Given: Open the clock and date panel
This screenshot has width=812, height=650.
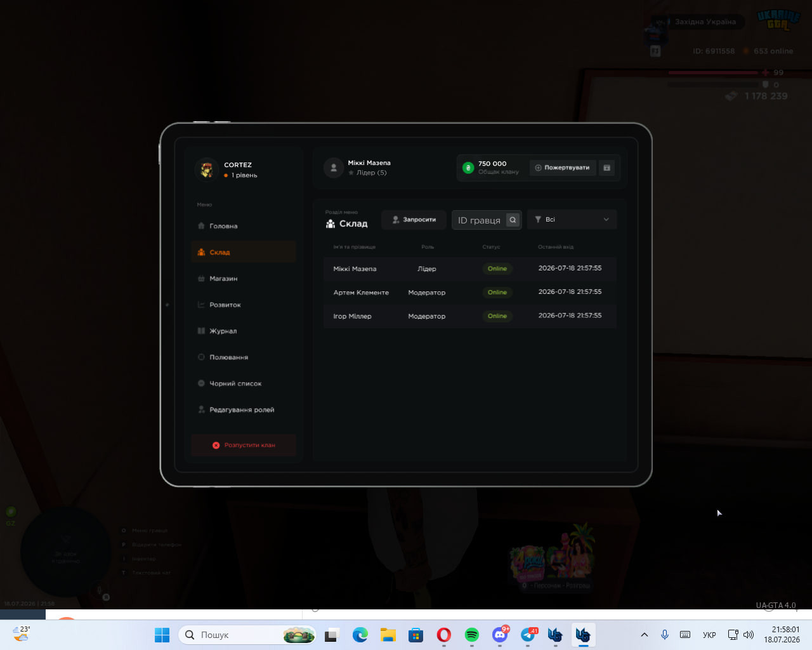Looking at the screenshot, I should [x=782, y=635].
